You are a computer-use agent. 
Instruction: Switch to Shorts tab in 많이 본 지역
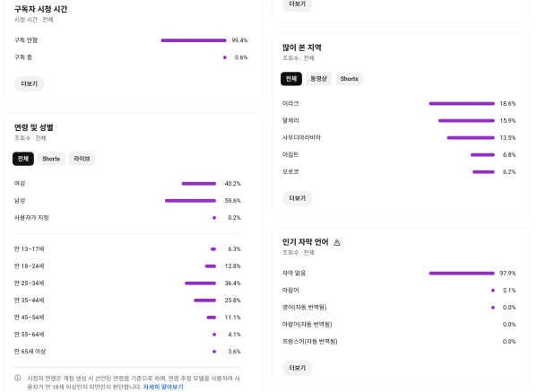(350, 79)
